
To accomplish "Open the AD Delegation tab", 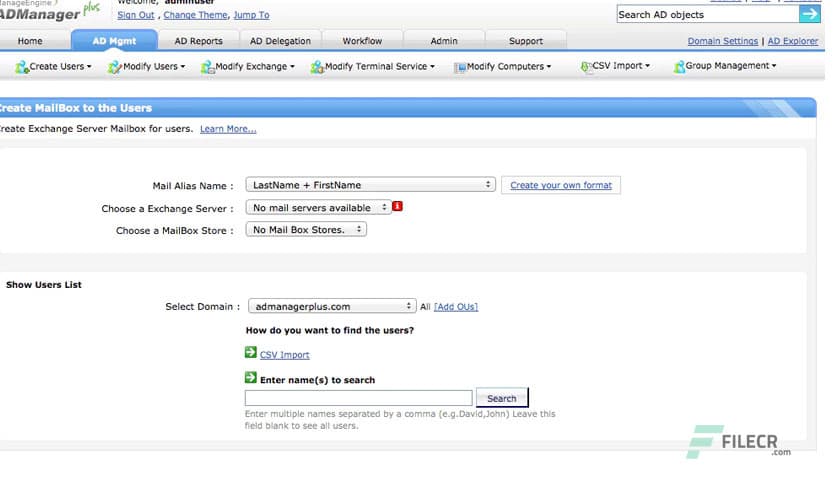I will [x=280, y=41].
